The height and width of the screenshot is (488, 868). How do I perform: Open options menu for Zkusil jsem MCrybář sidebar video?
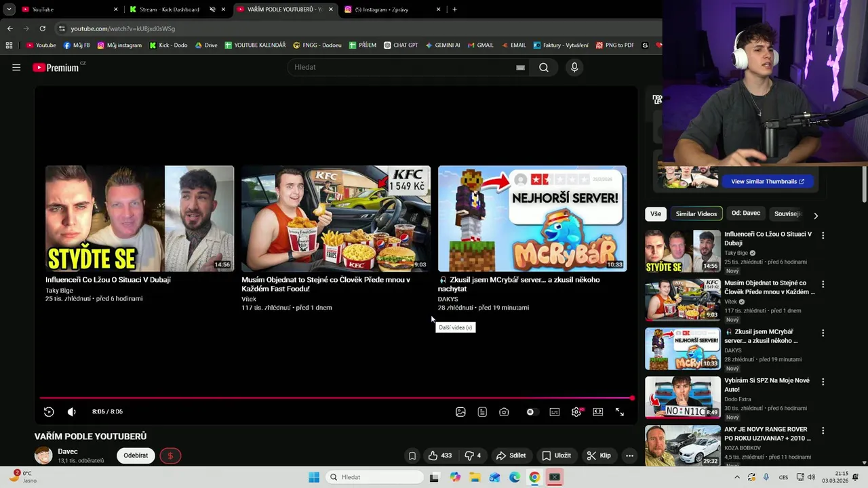(x=823, y=333)
